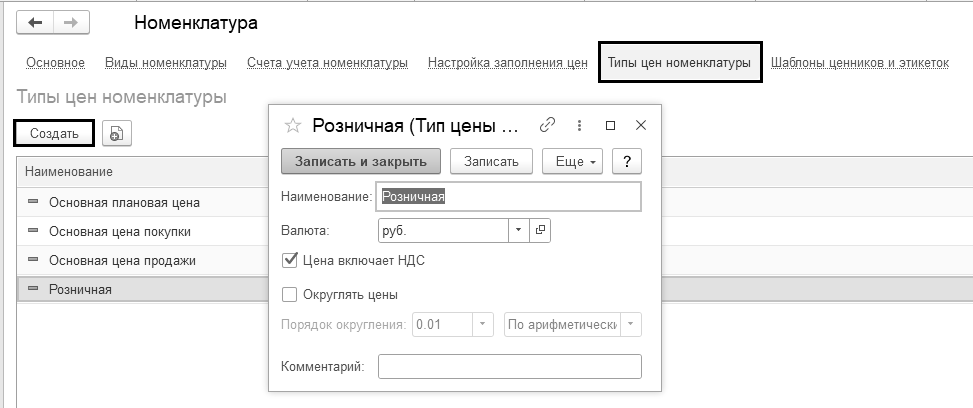Open the three-dots menu in dialog header

coord(579,126)
